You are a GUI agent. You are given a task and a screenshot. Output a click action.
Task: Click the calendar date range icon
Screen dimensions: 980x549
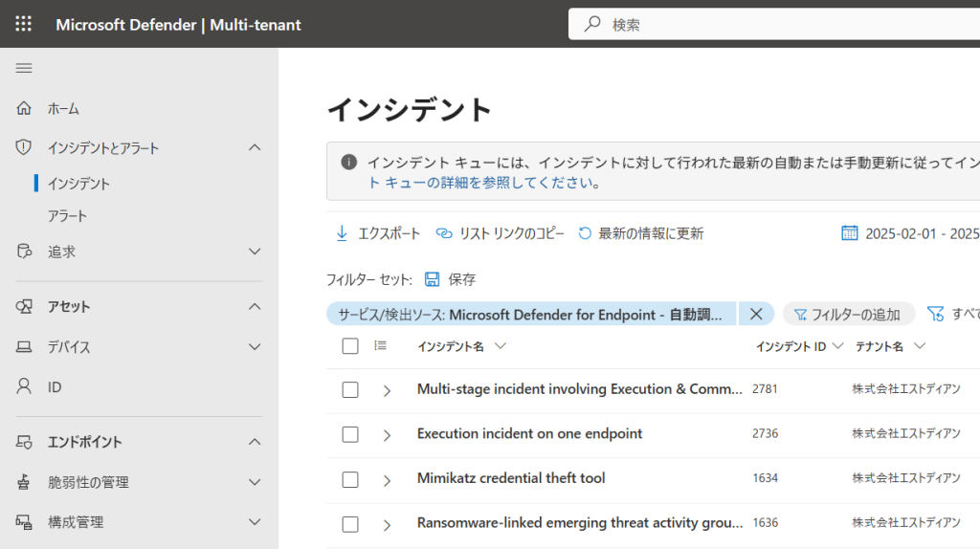[850, 233]
